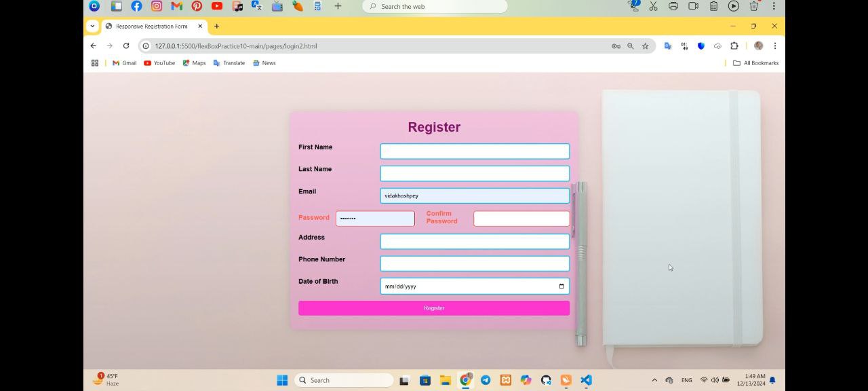
Task: Open the YouTube bookmark
Action: (x=159, y=63)
